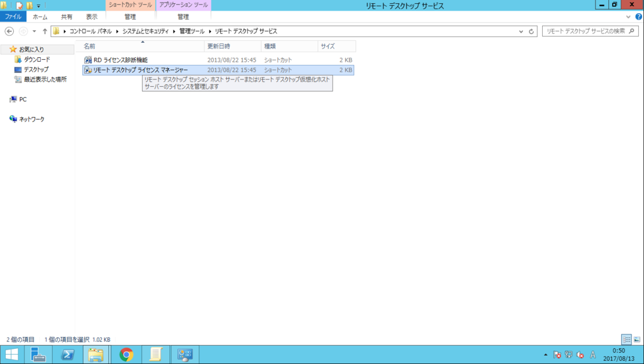The image size is (644, 364).
Task: Click the デスクトップ icon in sidebar
Action: (18, 69)
